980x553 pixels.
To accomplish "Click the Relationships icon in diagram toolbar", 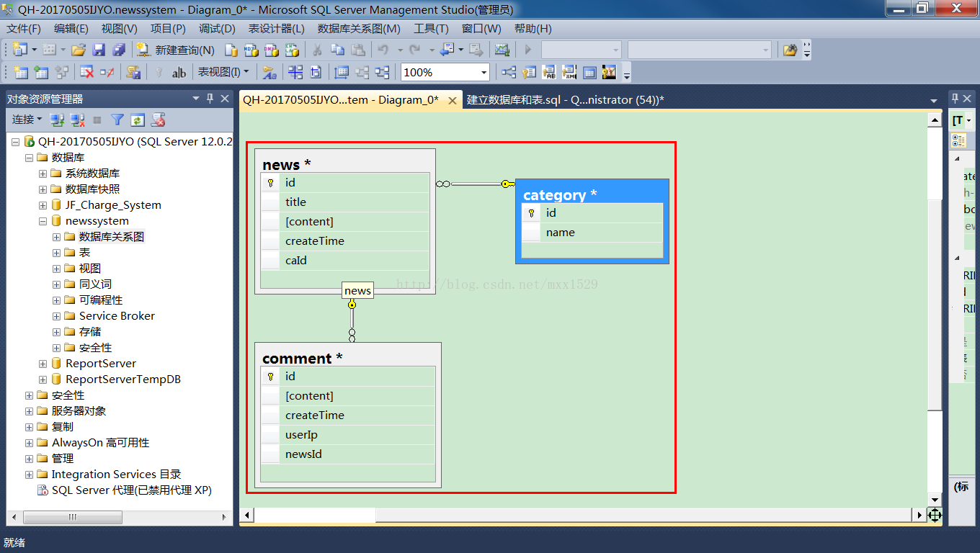I will pos(509,72).
